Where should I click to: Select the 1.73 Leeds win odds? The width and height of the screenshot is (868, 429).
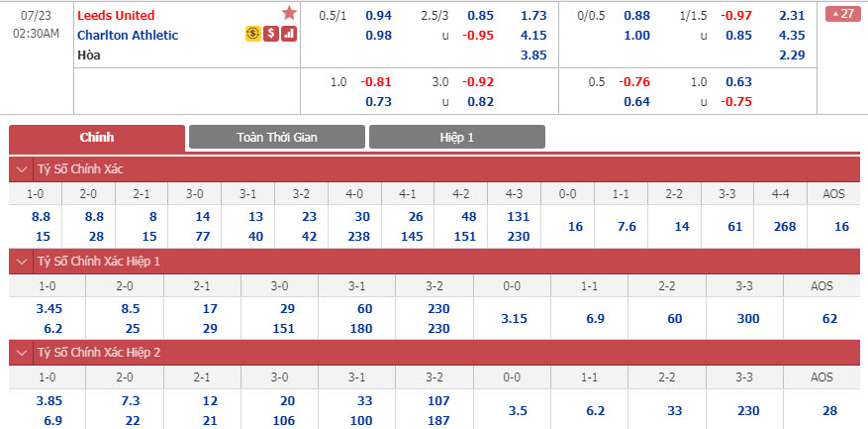click(533, 16)
